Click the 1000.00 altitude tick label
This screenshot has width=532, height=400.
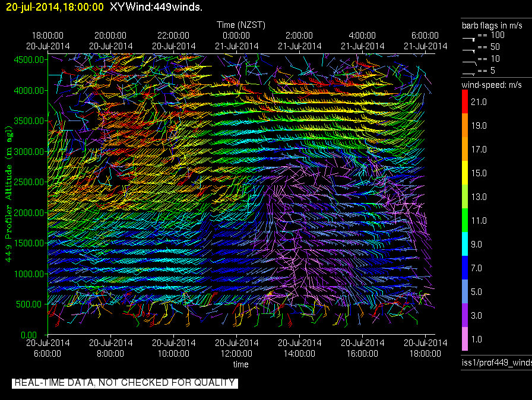29,274
